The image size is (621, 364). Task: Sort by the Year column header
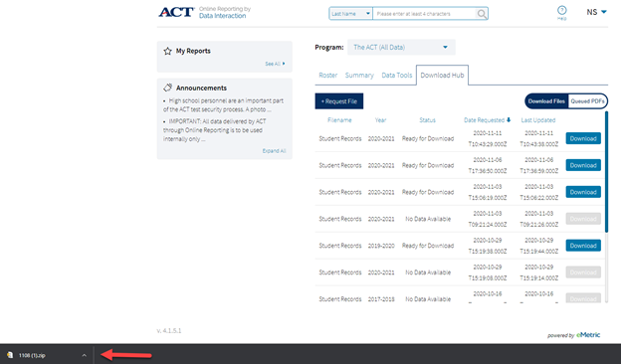380,120
